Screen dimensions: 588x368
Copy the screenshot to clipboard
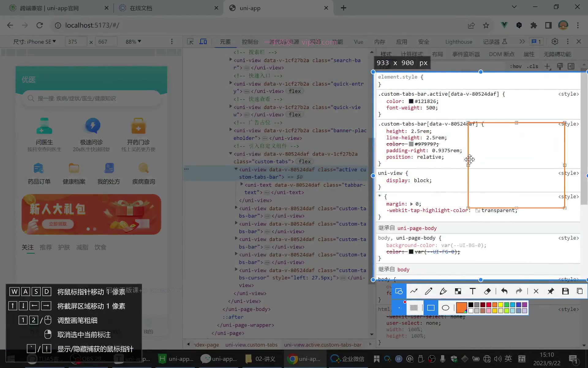(580, 291)
